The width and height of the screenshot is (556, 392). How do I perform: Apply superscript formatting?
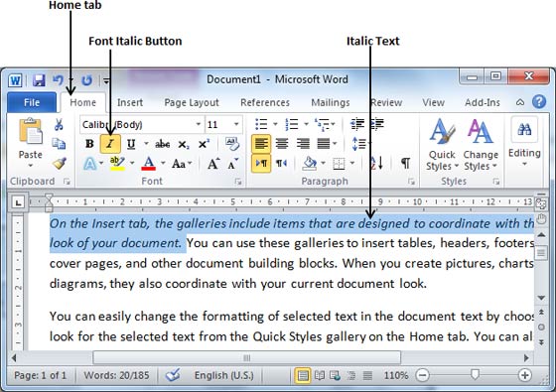coord(204,144)
